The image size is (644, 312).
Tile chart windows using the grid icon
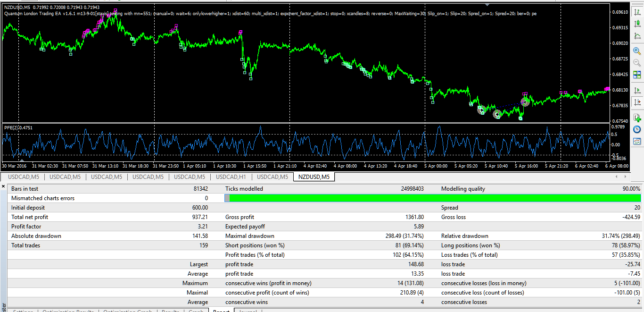637,75
